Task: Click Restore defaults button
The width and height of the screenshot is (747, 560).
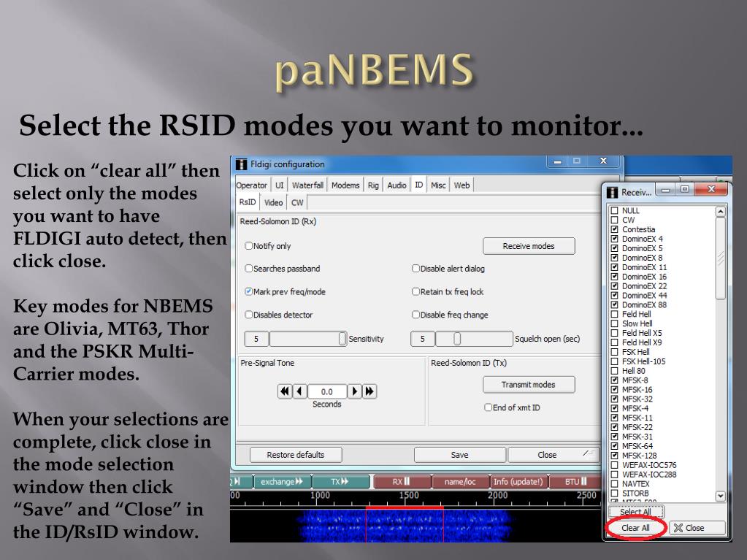Action: point(296,455)
